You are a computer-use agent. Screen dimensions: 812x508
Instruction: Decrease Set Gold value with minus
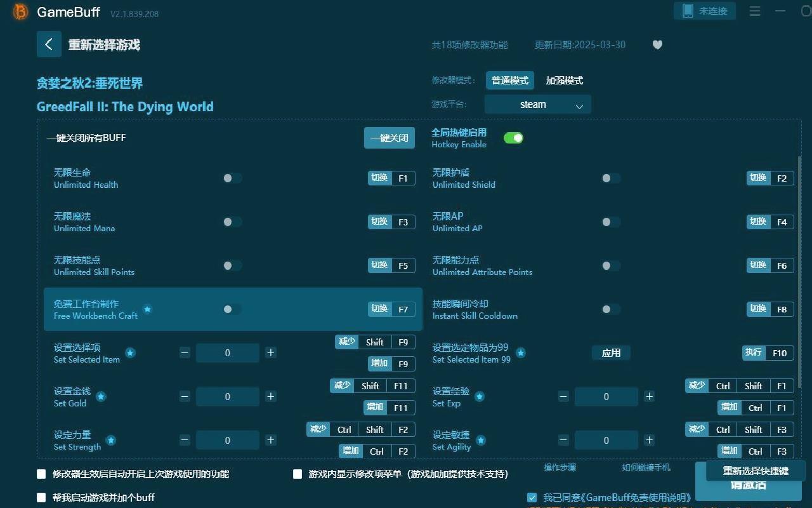(x=185, y=396)
